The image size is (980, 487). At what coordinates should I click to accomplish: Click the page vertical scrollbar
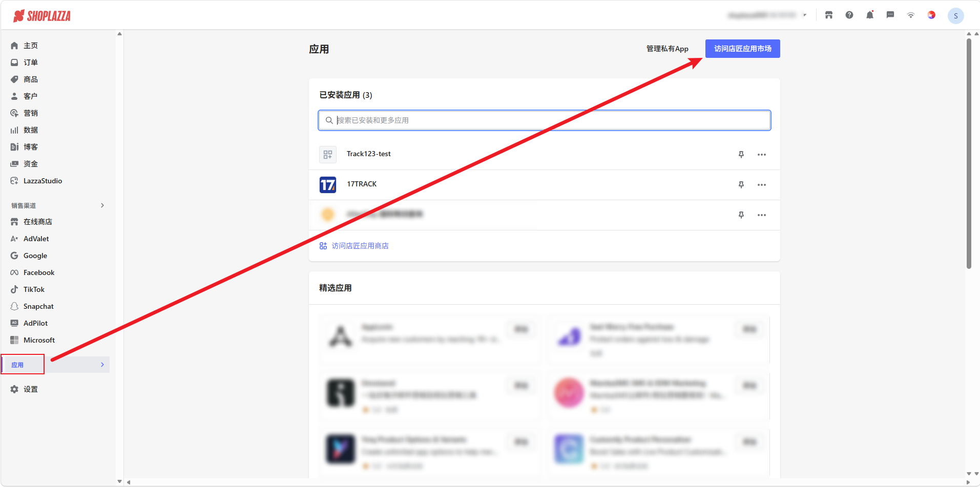[969, 154]
